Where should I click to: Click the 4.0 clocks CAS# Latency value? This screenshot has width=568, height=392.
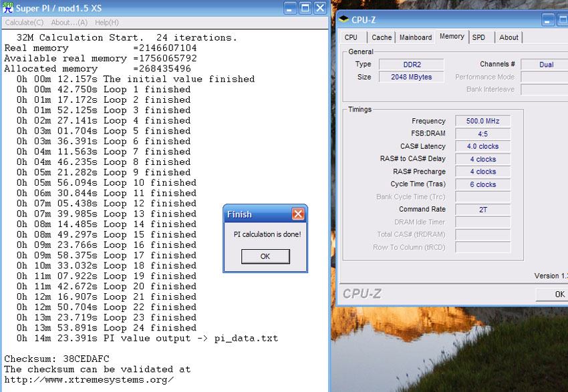click(x=483, y=146)
